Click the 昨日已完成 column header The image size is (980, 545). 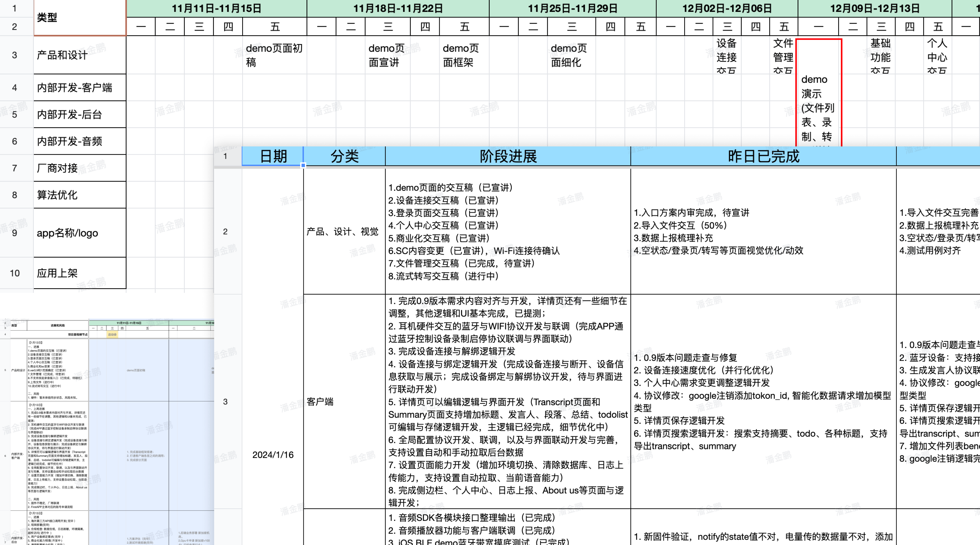[x=763, y=156]
